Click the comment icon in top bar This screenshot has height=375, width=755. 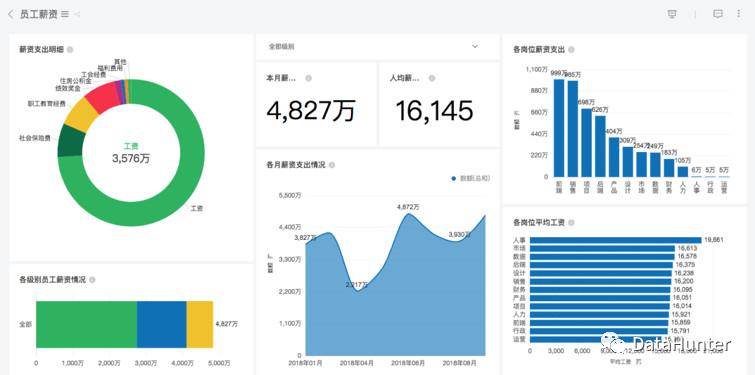point(717,14)
